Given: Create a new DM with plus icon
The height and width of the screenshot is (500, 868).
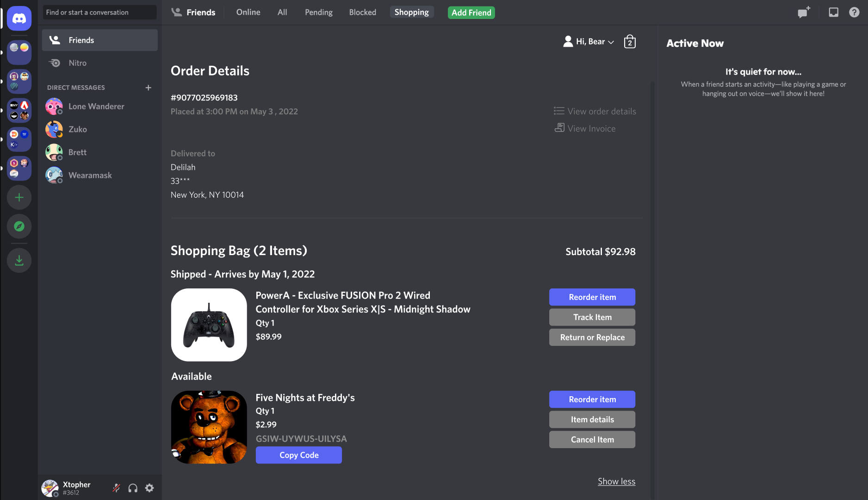Looking at the screenshot, I should [x=149, y=87].
